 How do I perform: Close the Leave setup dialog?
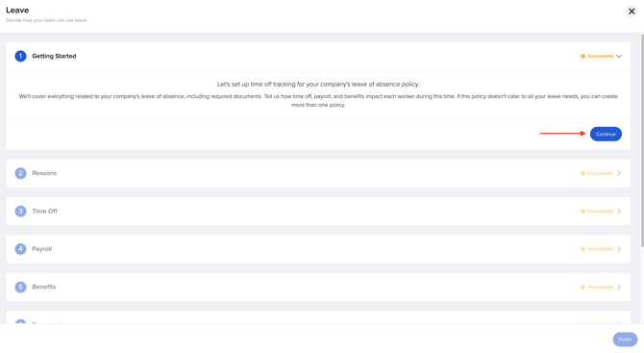[x=632, y=12]
